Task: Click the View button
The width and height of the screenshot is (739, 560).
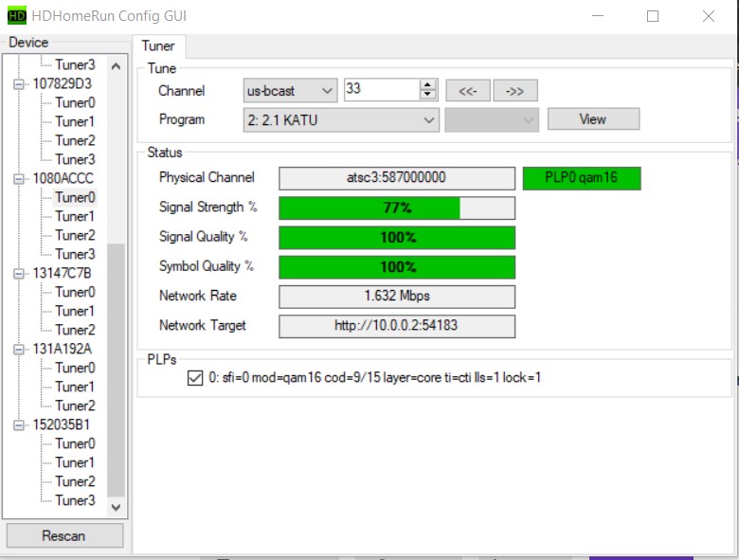Action: tap(593, 119)
